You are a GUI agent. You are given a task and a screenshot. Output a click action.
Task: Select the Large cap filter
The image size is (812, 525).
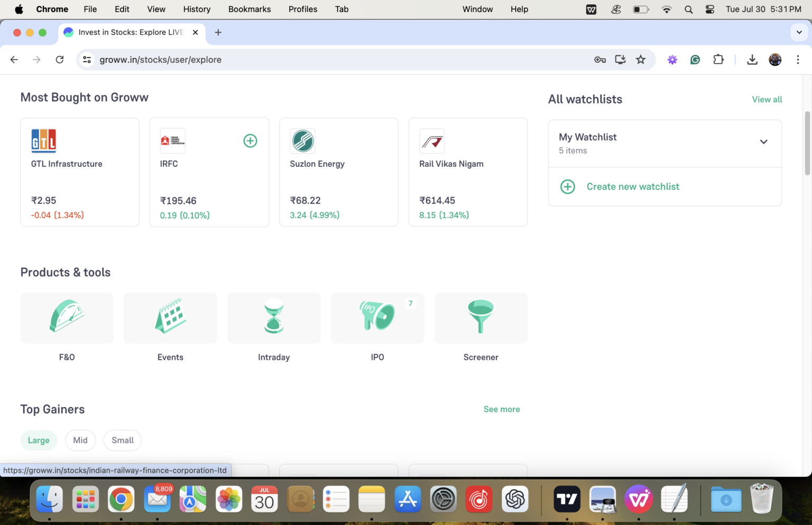click(39, 440)
